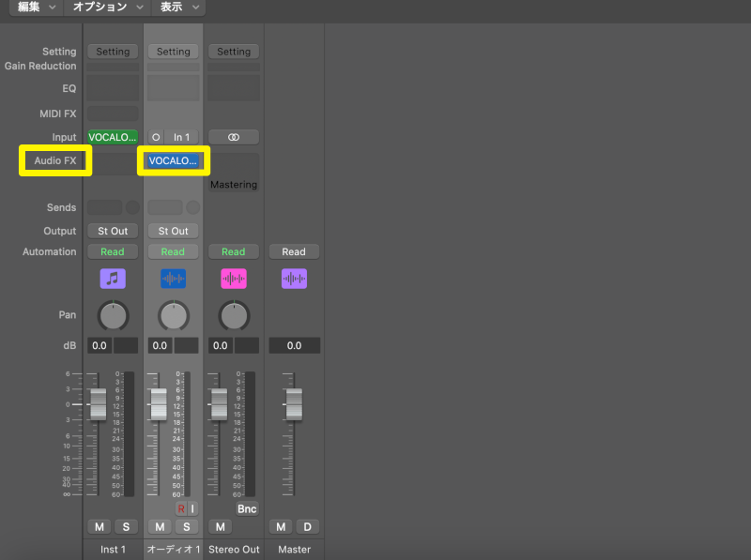Click the dB value field on Master
751x560 pixels.
(294, 345)
